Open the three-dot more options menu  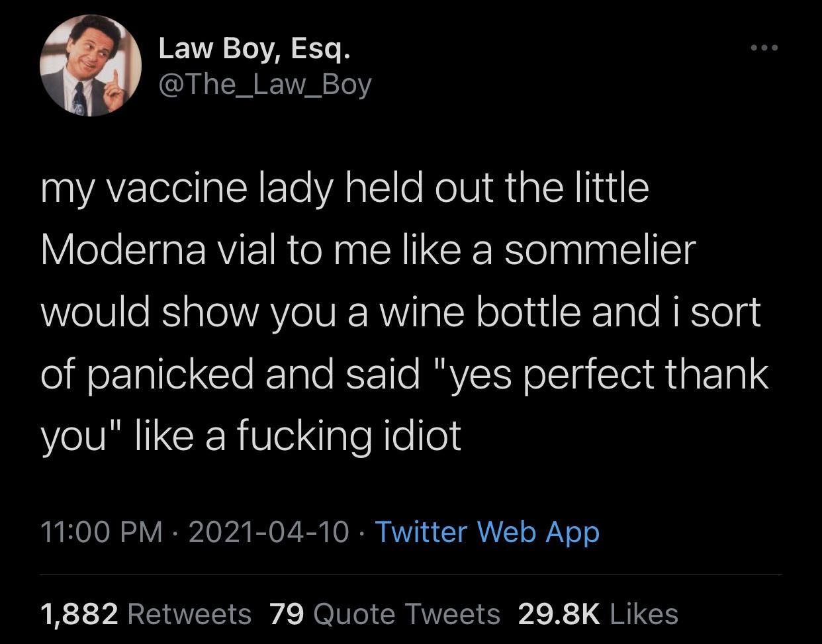pos(764,48)
